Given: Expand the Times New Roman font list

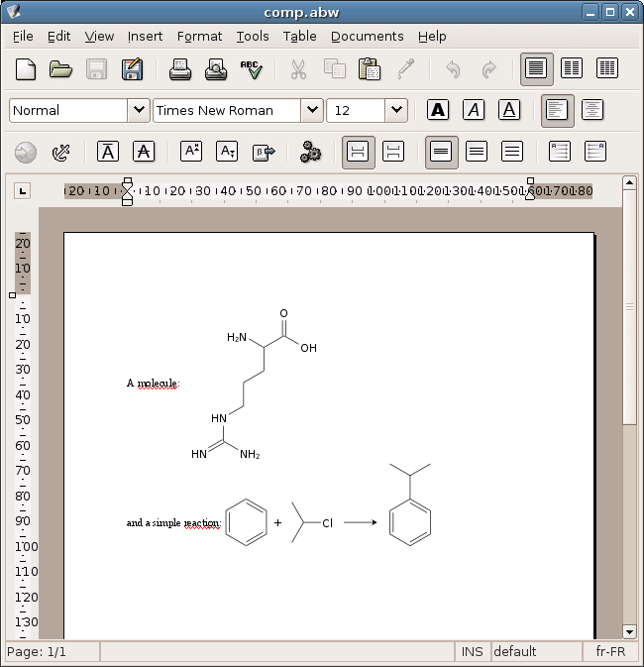Looking at the screenshot, I should click(311, 110).
